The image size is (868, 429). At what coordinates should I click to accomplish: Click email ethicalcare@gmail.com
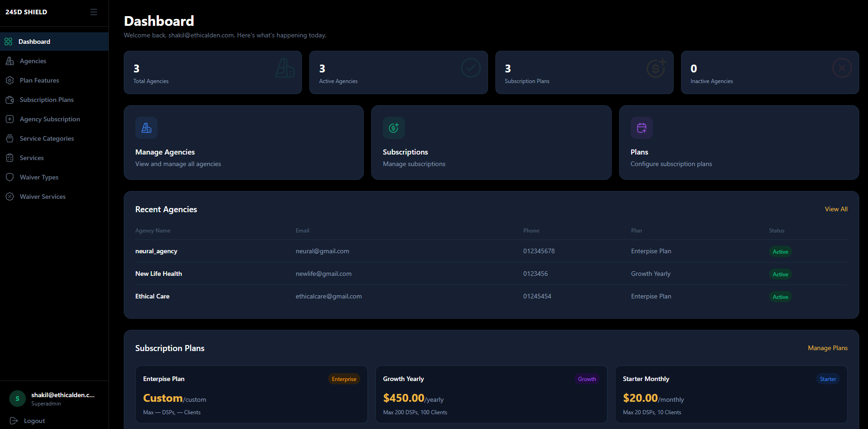click(x=329, y=297)
